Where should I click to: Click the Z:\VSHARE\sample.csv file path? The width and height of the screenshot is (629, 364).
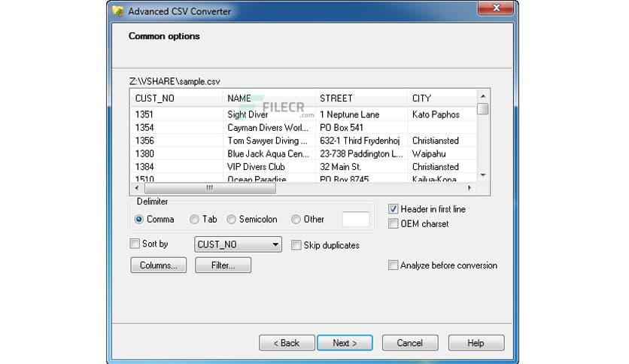[x=175, y=81]
